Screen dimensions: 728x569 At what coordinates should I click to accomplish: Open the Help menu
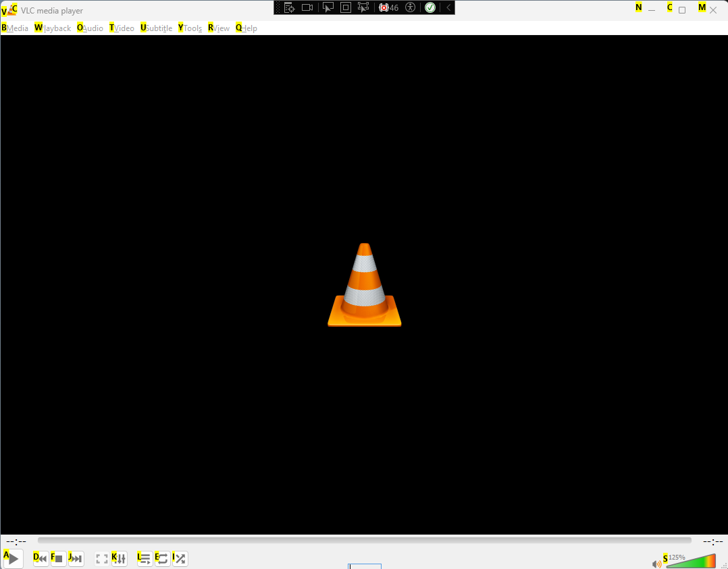tap(246, 28)
